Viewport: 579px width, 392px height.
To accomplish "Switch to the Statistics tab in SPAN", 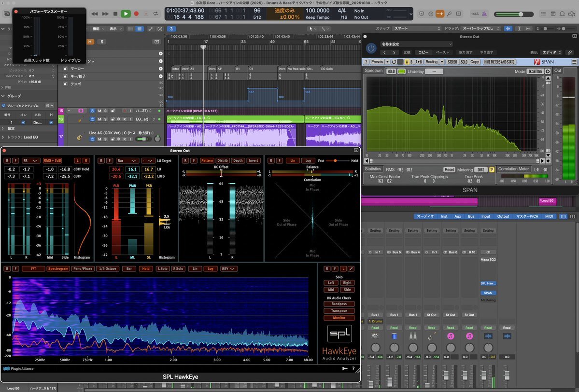I will pyautogui.click(x=373, y=169).
